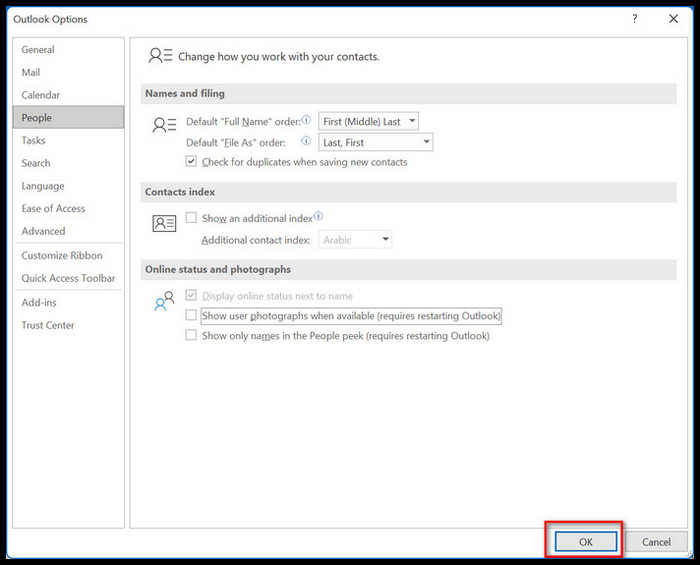Click the Outlook Options window title

(x=50, y=19)
